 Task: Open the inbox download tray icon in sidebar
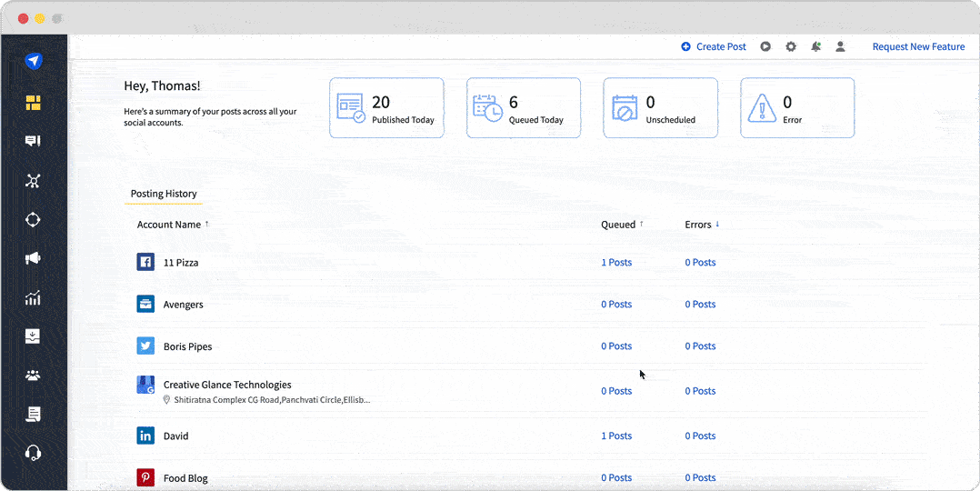pyautogui.click(x=33, y=336)
